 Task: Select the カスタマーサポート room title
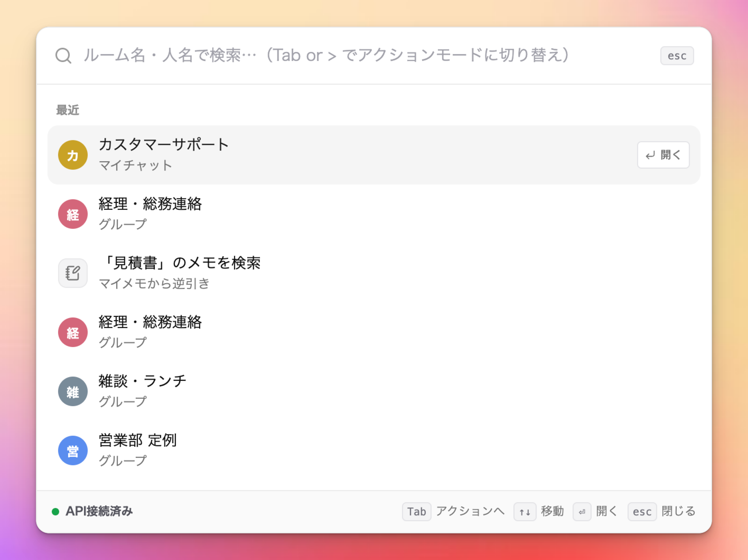coord(164,145)
